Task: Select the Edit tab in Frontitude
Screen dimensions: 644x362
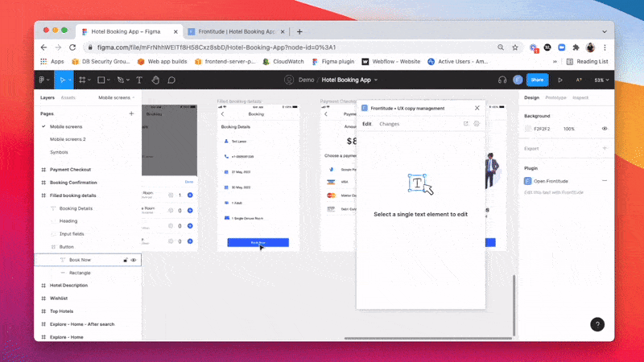Action: coord(367,124)
